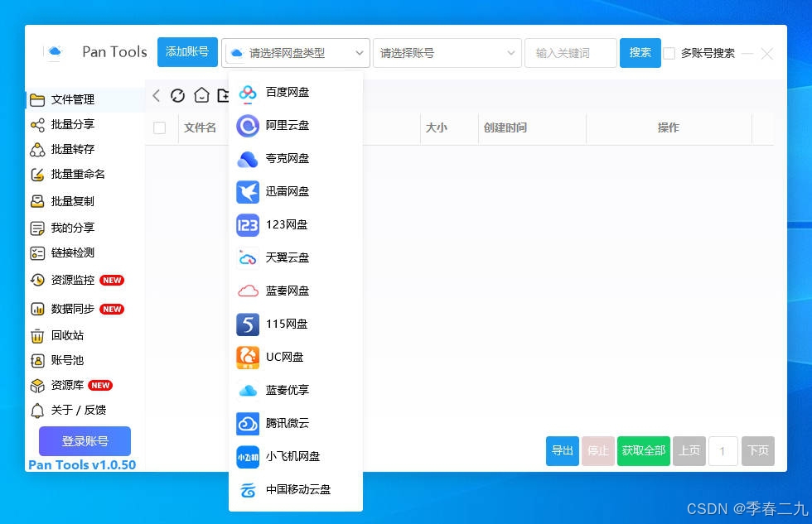Click the 123网盘 logo icon
Image resolution: width=812 pixels, height=524 pixels.
pos(248,225)
